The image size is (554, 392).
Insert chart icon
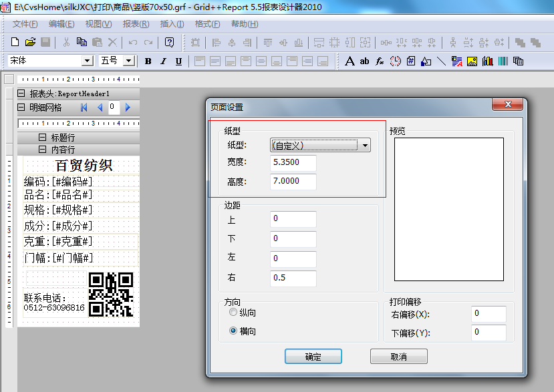tap(488, 61)
